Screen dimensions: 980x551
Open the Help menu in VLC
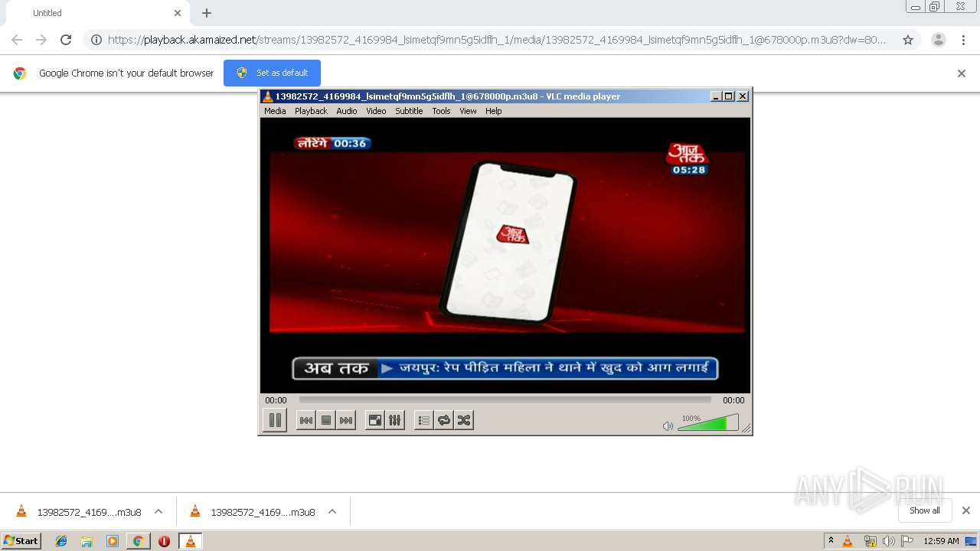[x=494, y=111]
